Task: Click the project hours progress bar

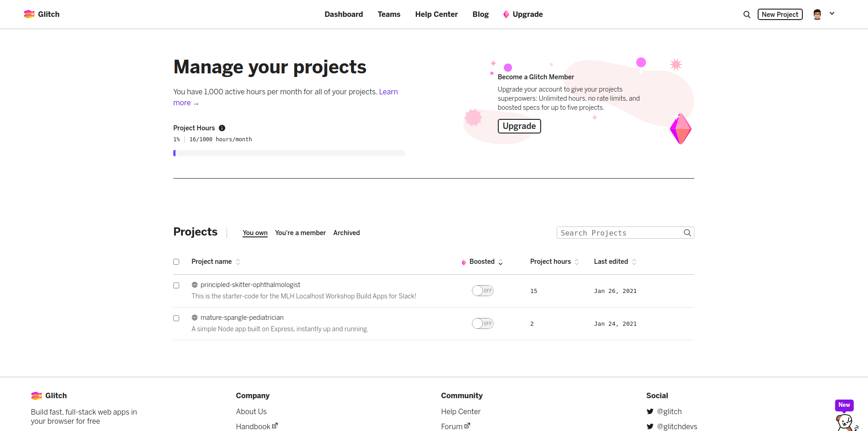Action: click(x=289, y=153)
